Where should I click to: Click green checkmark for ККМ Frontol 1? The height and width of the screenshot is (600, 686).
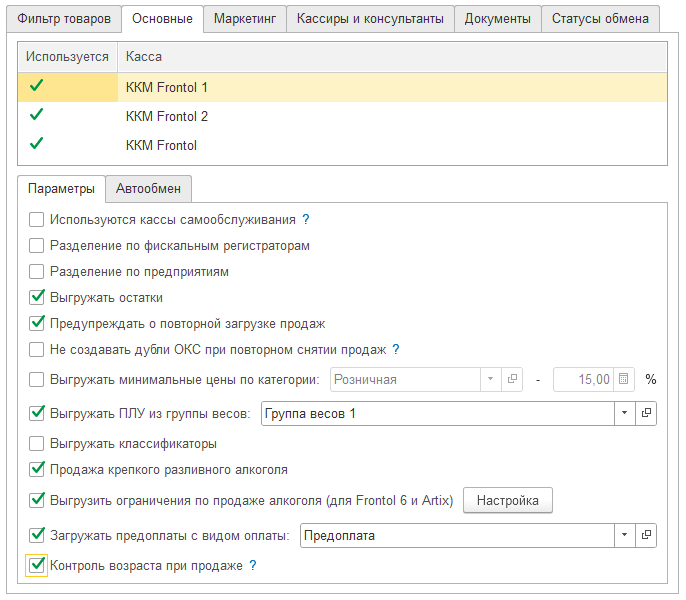click(37, 87)
